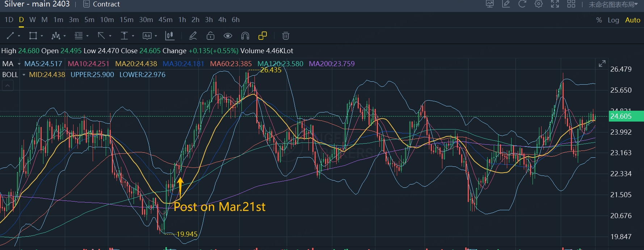Click the MA20:24.438 legend value
The image size is (644, 250).
[x=136, y=64]
